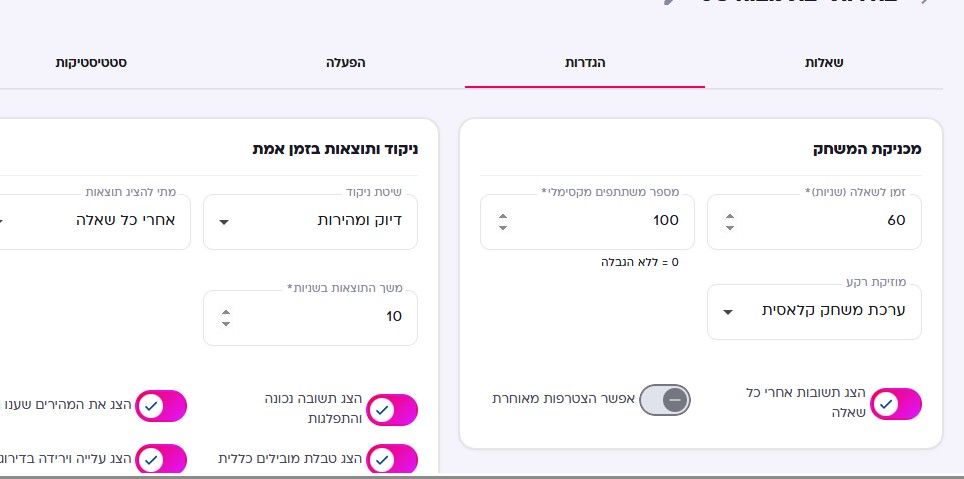
Task: Click the זמן לשאלה input field showing 60
Action: pyautogui.click(x=815, y=222)
